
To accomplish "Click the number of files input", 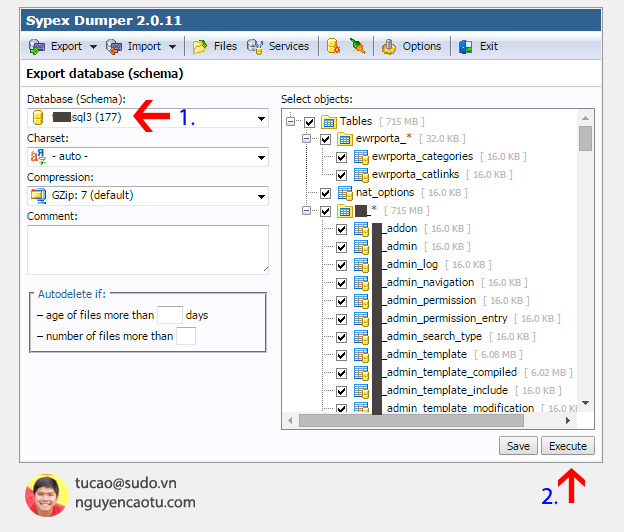I will point(186,336).
